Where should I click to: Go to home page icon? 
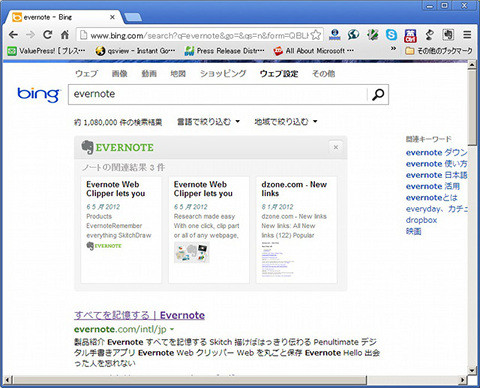[x=65, y=35]
